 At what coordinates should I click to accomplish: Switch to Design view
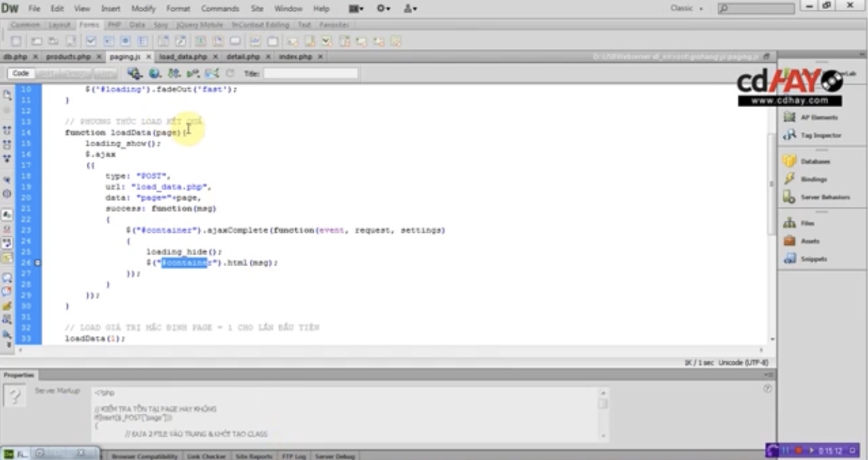click(x=75, y=73)
